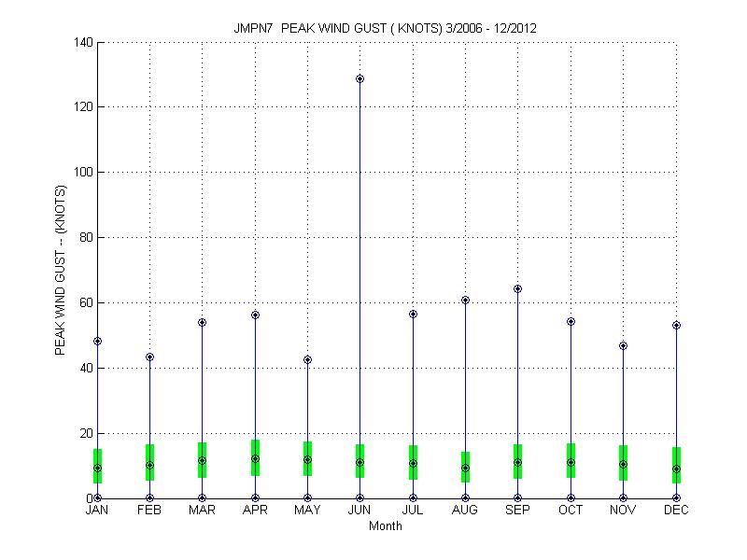The image size is (747, 560).
Task: Click the 80 y-axis tick value
Action: 86,238
